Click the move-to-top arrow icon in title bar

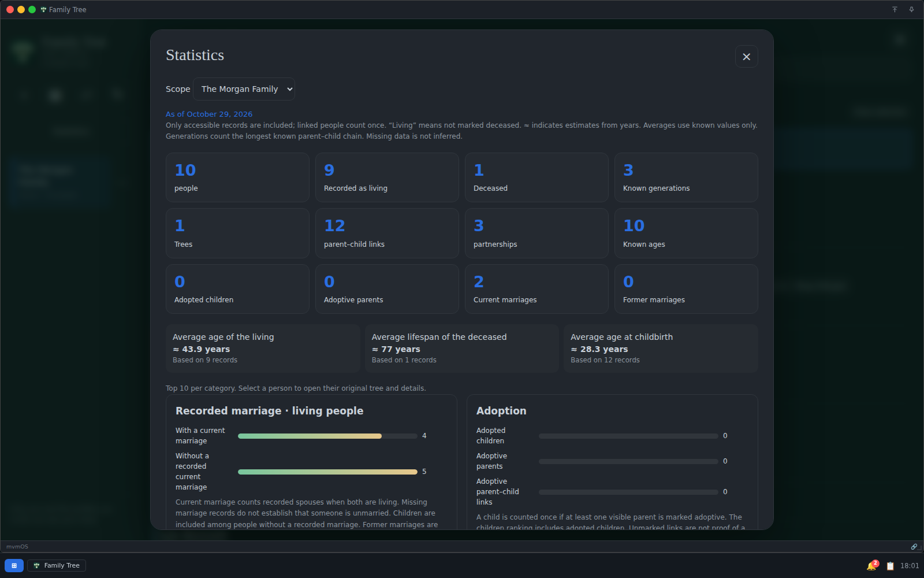coord(895,10)
